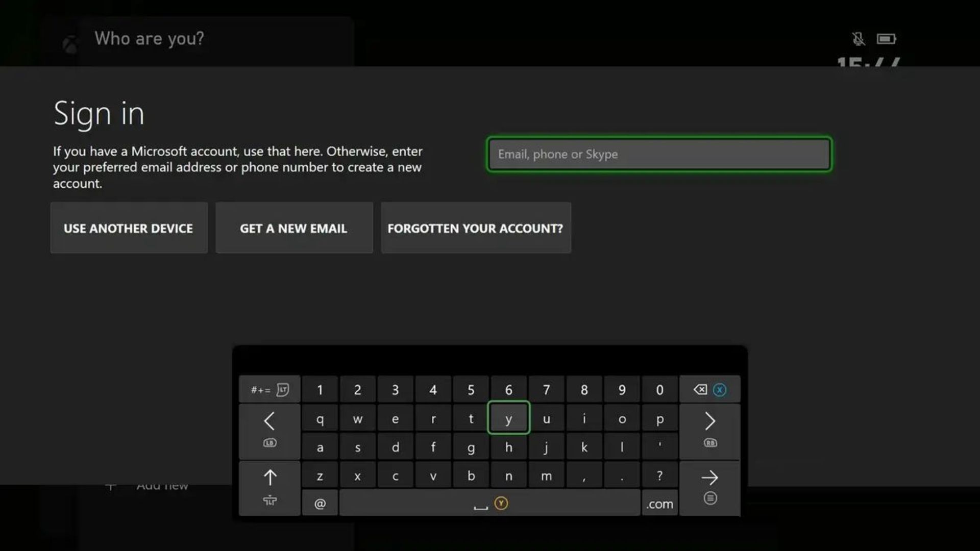Tap the q key
Image resolution: width=980 pixels, height=551 pixels.
coord(320,419)
